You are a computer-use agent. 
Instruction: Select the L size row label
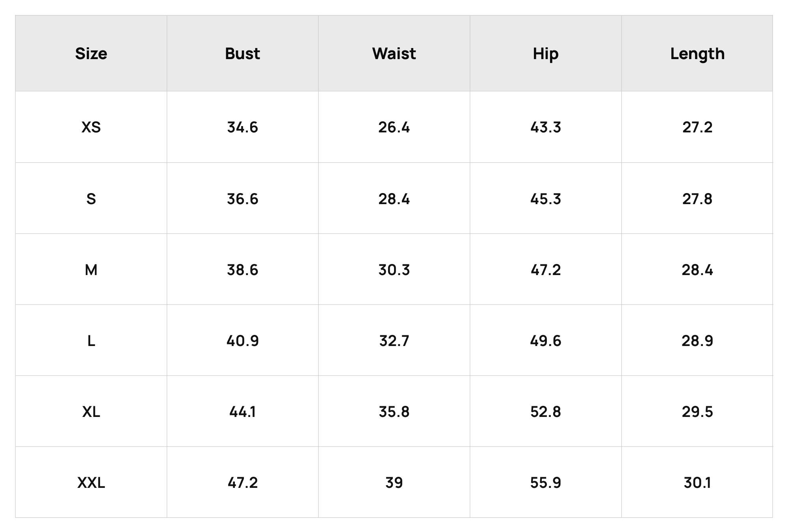pos(91,341)
